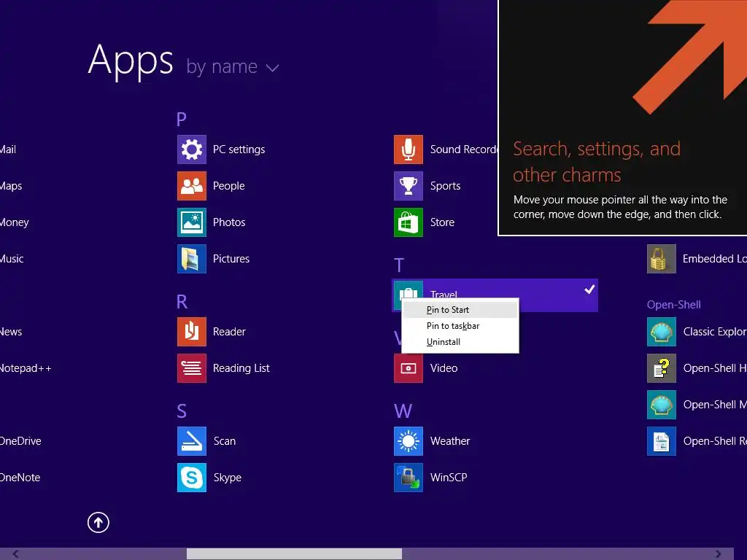Click the 'Scan' label text
The height and width of the screenshot is (560, 747).
tap(225, 441)
